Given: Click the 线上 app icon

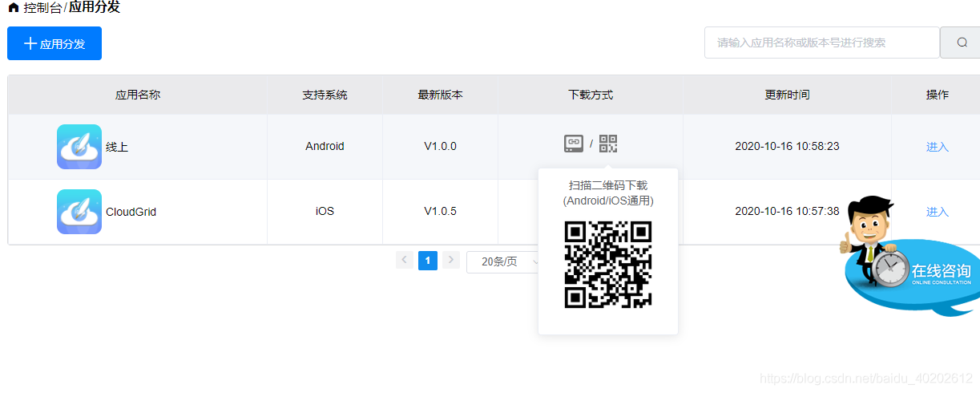Looking at the screenshot, I should point(79,147).
